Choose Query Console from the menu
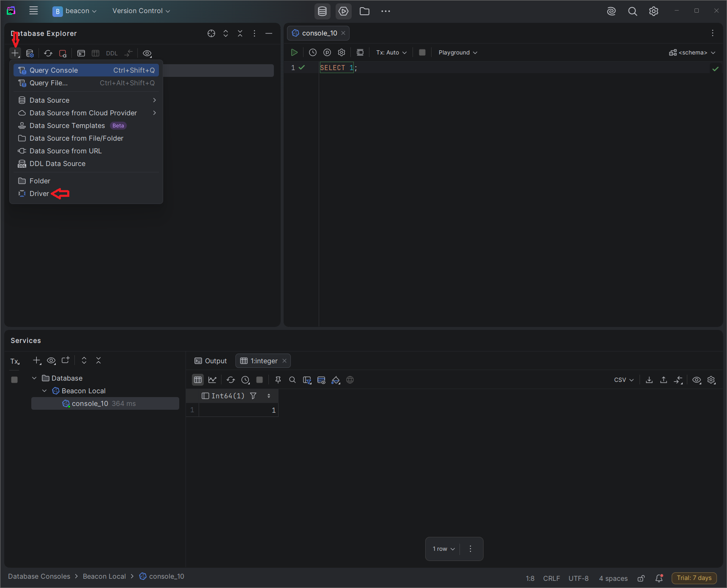 pos(86,70)
